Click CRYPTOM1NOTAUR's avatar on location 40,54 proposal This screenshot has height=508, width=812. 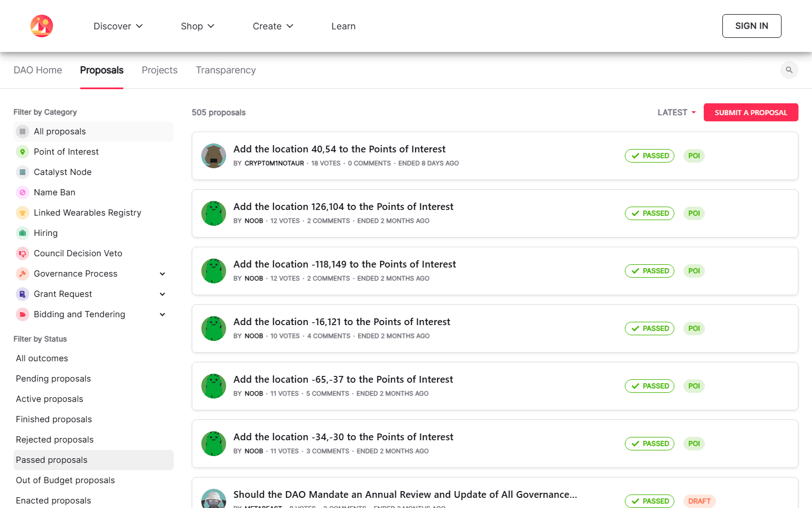point(214,156)
